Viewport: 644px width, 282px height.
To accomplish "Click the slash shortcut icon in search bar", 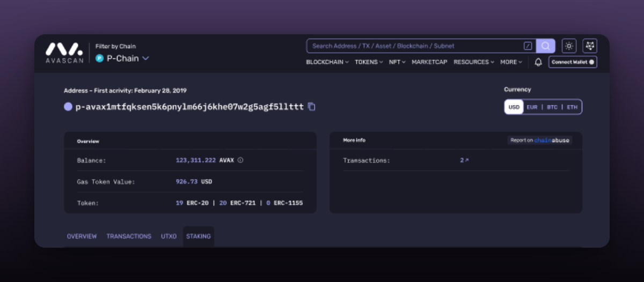I will (x=528, y=46).
